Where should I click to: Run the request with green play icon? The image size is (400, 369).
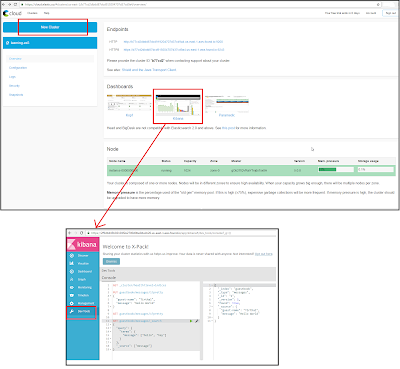pos(191,321)
